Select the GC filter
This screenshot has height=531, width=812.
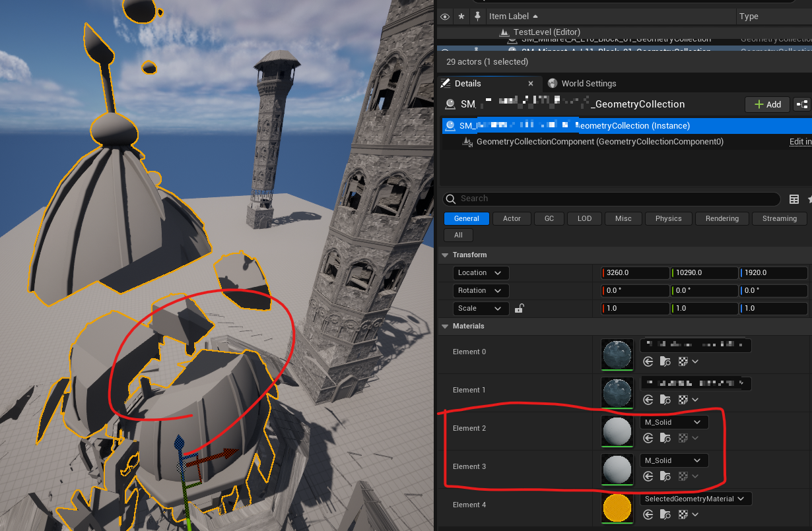549,218
